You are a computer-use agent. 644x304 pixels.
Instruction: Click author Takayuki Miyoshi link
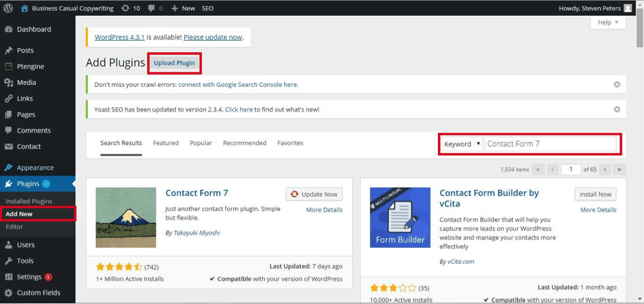coord(197,233)
